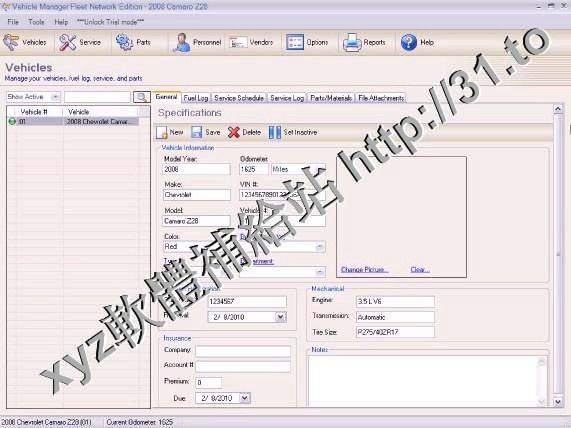
Task: Open the Options panel icon
Action: pyautogui.click(x=295, y=43)
